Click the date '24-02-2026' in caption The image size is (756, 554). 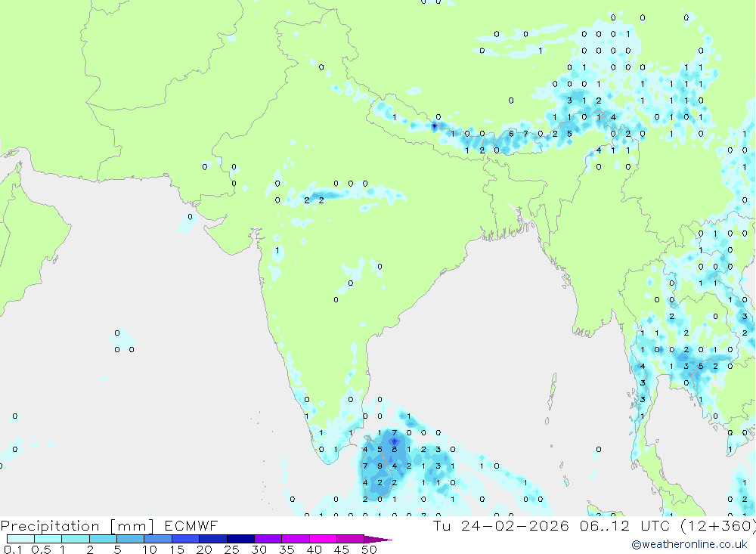click(x=515, y=525)
